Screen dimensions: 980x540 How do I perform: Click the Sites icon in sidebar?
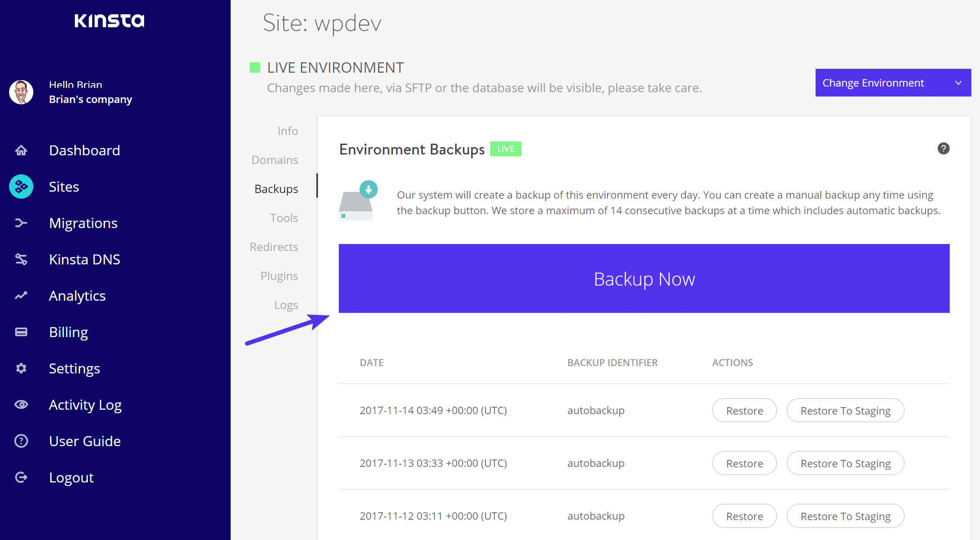[21, 186]
